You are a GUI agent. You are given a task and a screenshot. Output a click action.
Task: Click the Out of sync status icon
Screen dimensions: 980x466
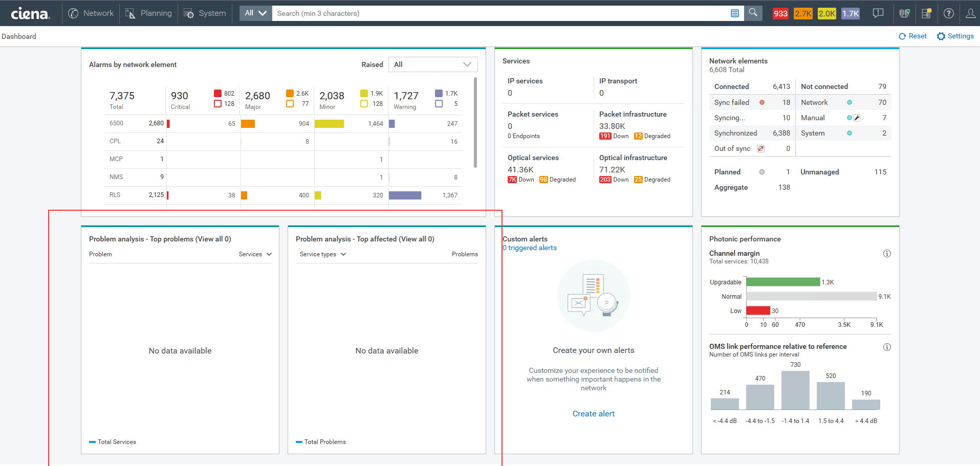point(761,148)
